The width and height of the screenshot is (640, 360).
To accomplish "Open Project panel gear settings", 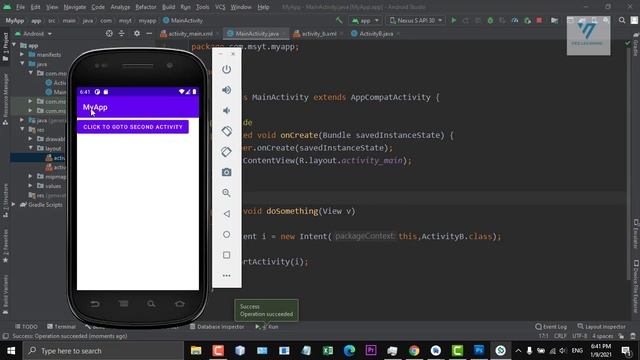I will tap(137, 33).
